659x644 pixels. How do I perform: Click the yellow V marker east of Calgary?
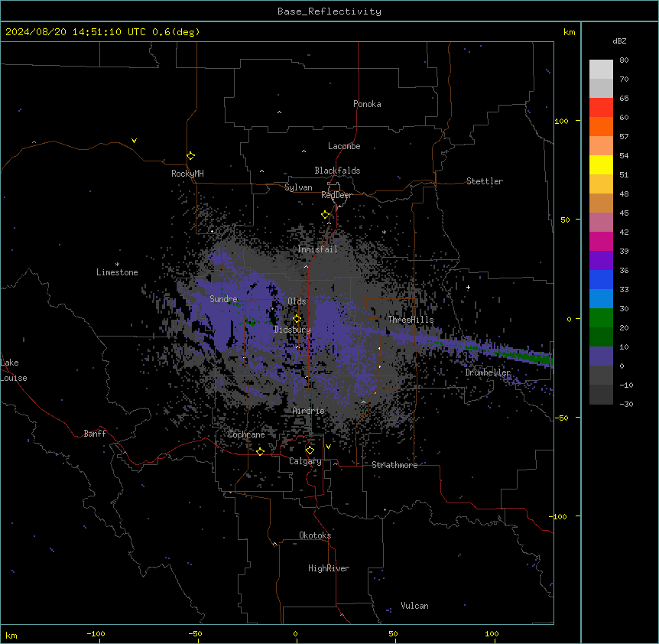(328, 447)
